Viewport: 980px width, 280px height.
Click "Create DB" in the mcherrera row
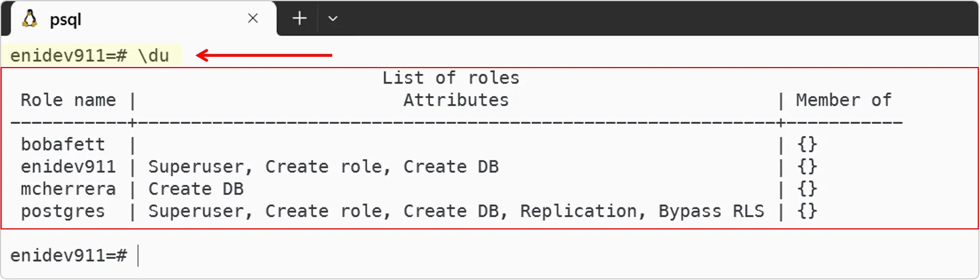coord(196,189)
